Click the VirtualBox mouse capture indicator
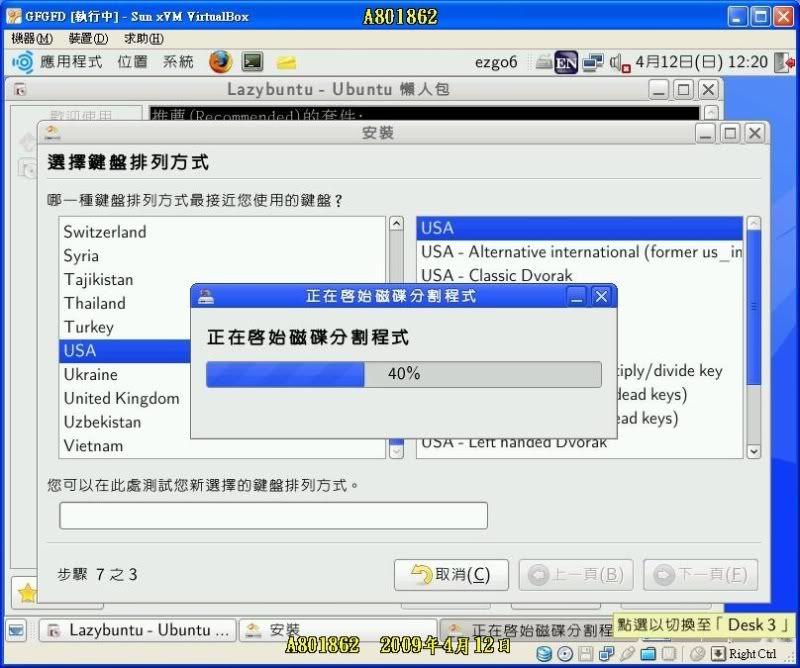This screenshot has height=668, width=800. (x=697, y=654)
